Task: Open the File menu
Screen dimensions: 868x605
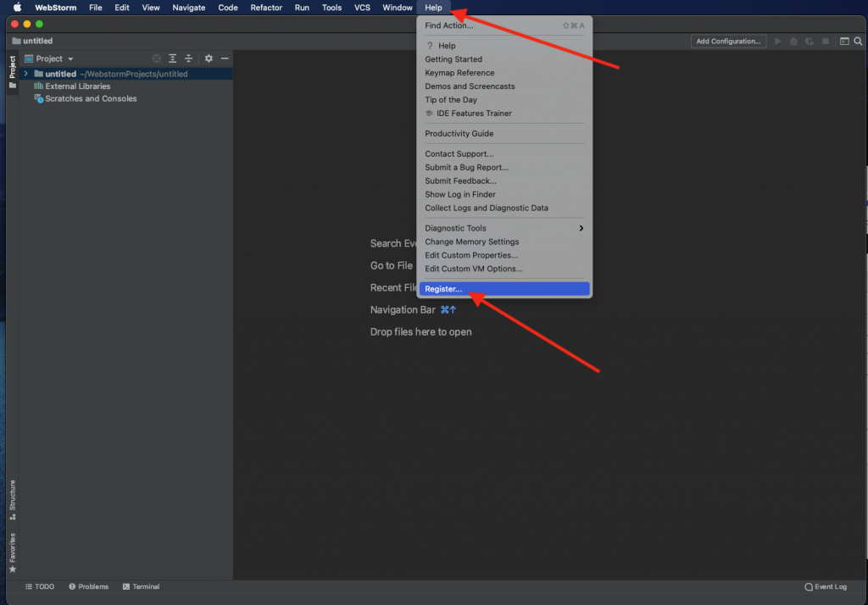Action: (95, 7)
